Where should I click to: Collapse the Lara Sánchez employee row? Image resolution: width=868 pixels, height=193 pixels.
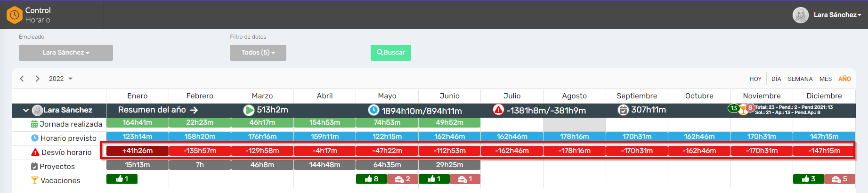point(26,110)
